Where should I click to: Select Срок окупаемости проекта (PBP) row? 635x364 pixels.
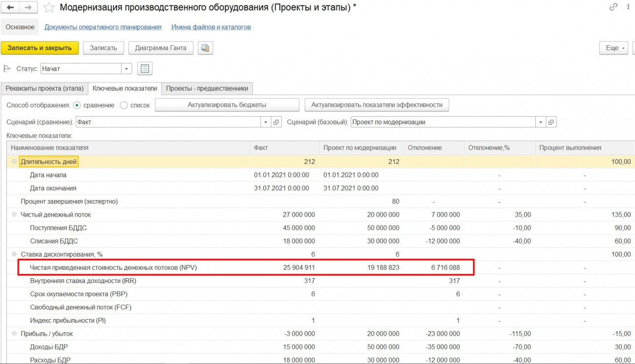321,294
